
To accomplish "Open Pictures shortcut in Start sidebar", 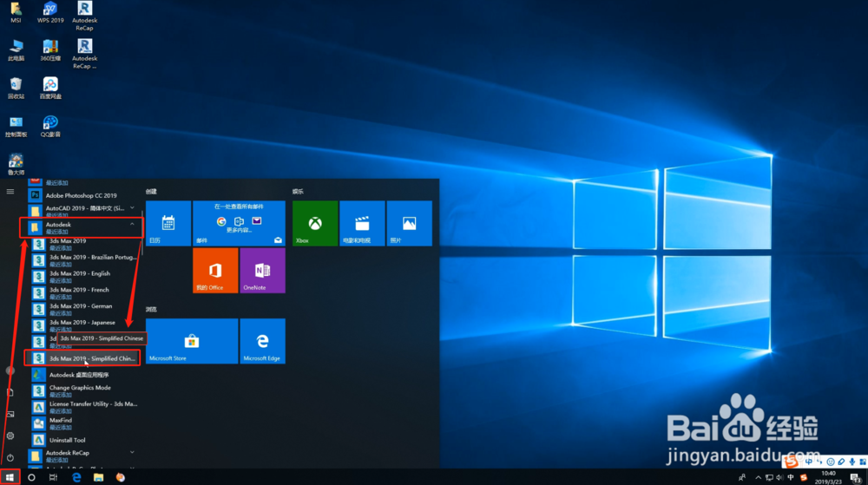I will pos(10,414).
